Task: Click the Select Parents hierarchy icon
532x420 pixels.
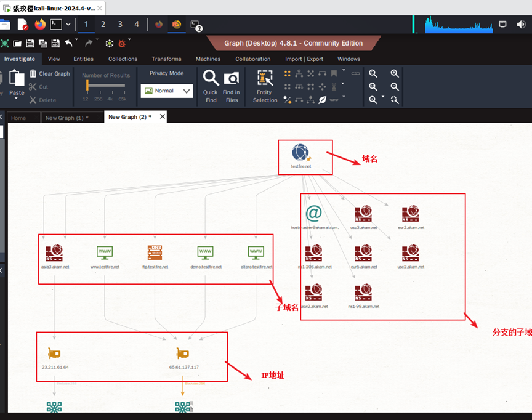Action: (x=299, y=73)
